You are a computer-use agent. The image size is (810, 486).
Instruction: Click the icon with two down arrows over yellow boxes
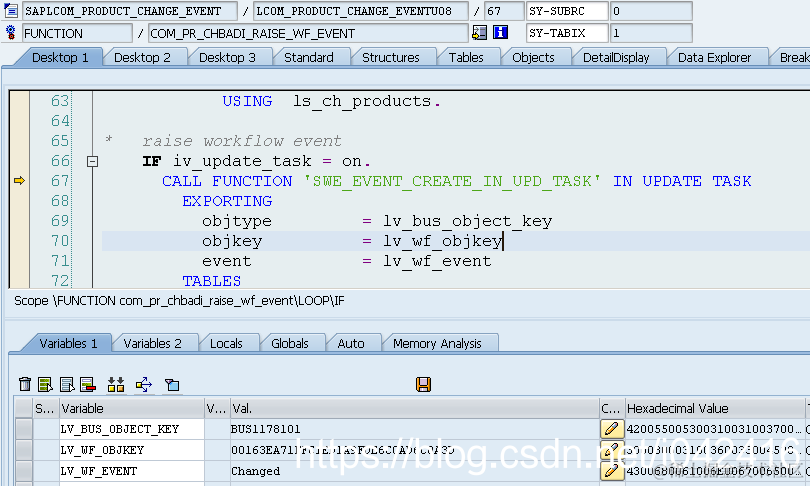(116, 384)
